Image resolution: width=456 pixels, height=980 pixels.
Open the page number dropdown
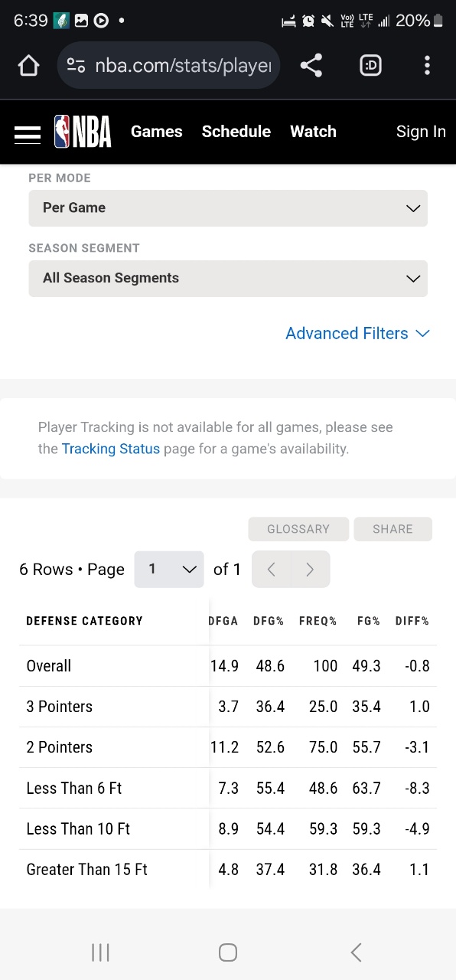[x=169, y=569]
